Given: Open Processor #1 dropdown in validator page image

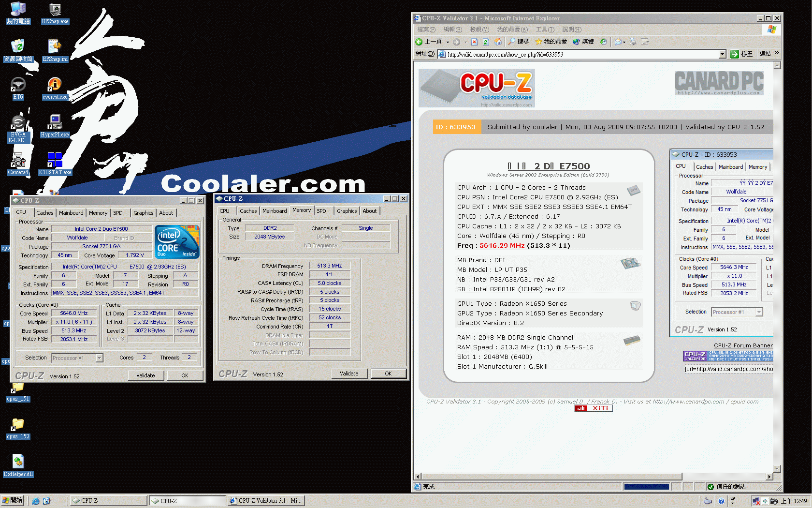Looking at the screenshot, I should [x=759, y=312].
